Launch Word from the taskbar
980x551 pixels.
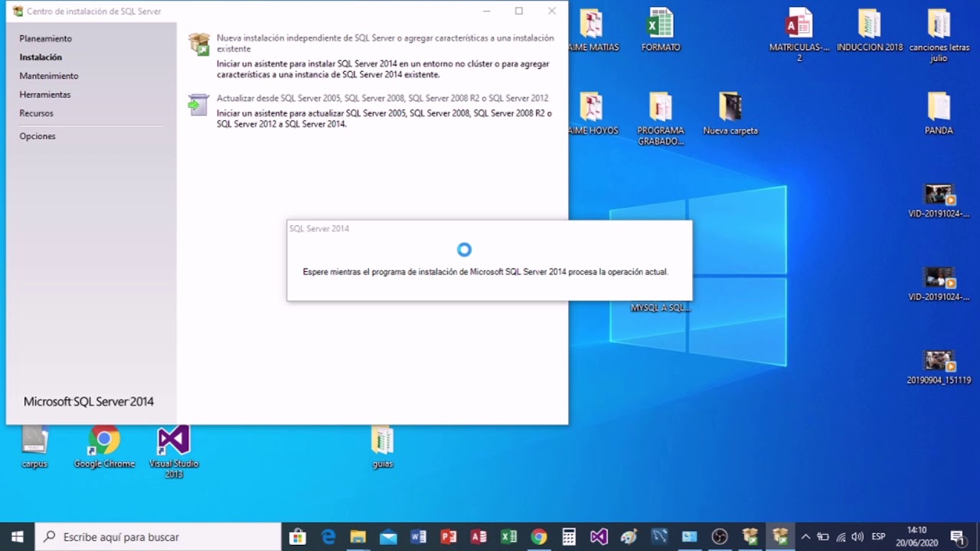[x=419, y=536]
